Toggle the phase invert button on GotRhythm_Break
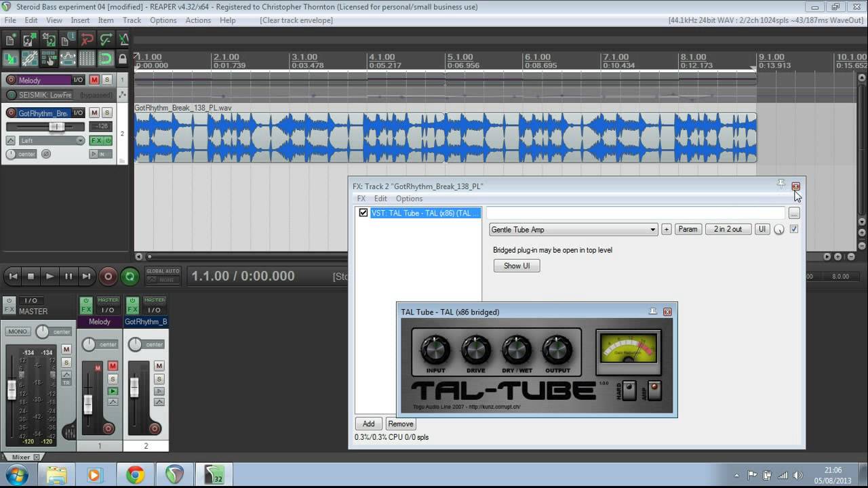The width and height of the screenshot is (868, 488). click(46, 154)
